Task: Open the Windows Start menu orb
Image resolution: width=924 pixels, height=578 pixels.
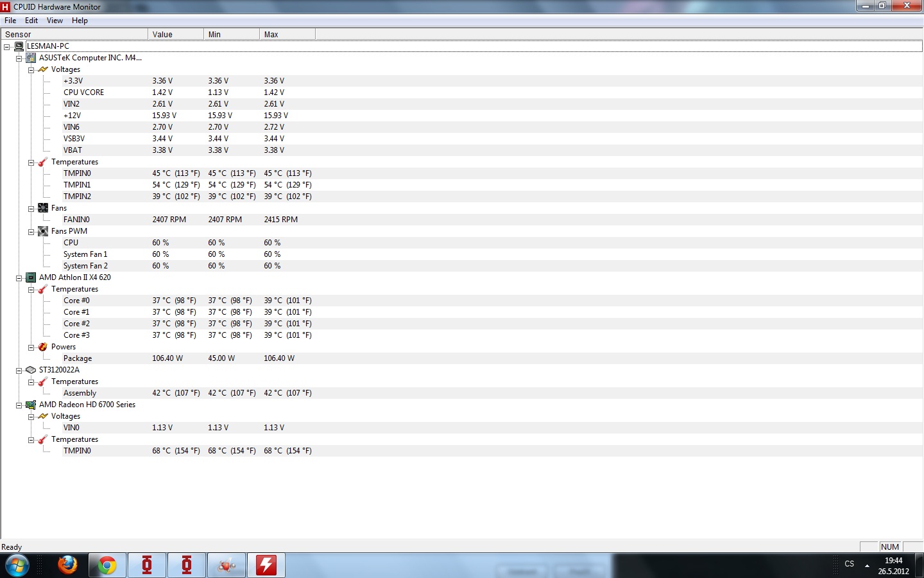Action: 17,566
